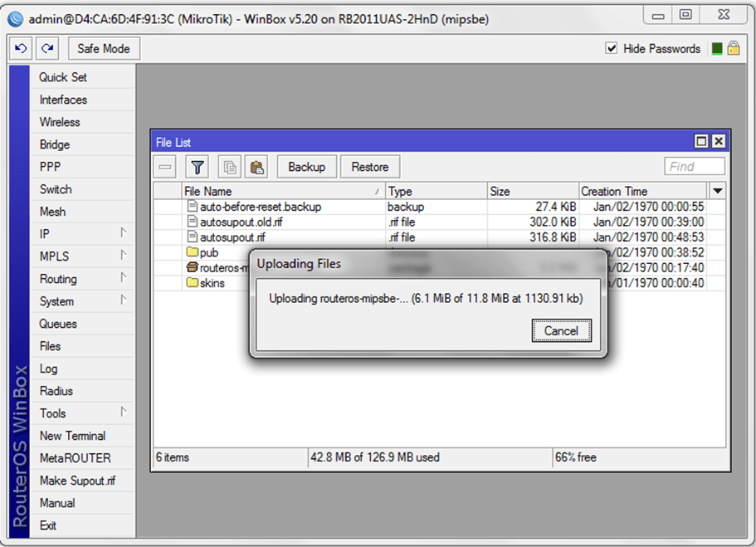Click the paste clipboard icon in File List
The height and width of the screenshot is (547, 756).
[257, 167]
